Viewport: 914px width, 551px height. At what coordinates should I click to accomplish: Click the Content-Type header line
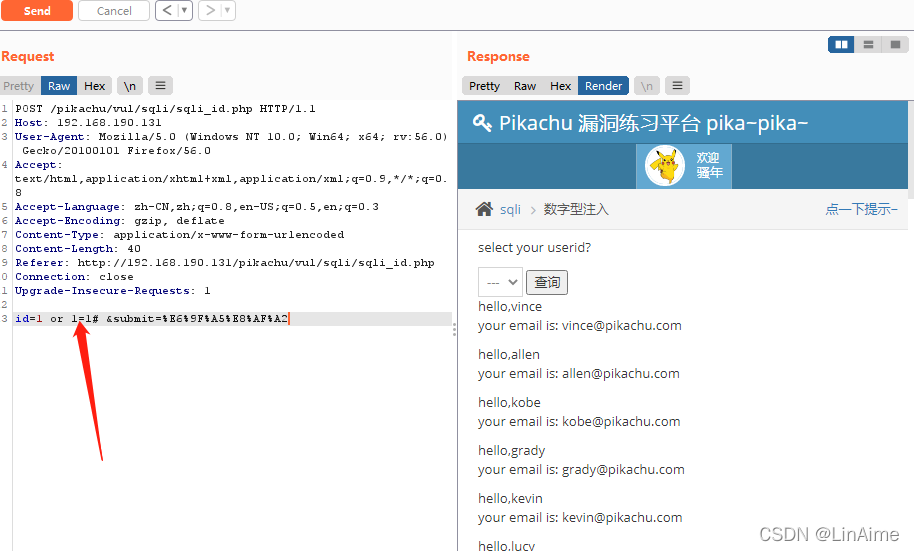180,234
